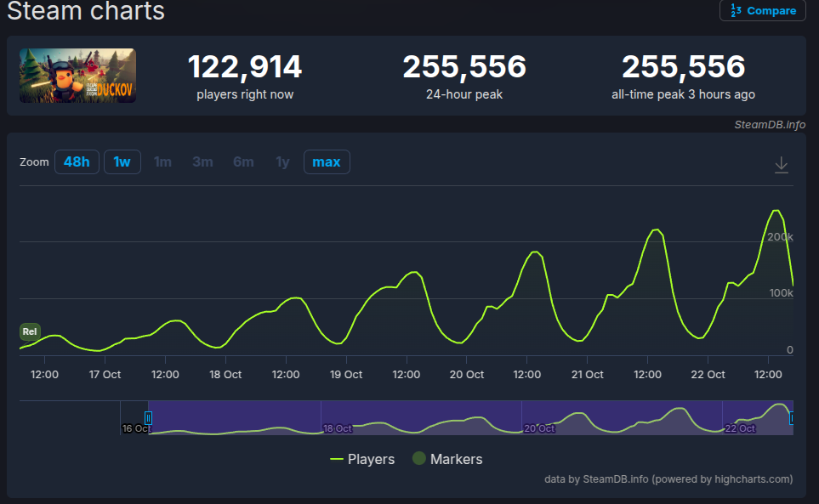Select the 1w zoom range
819x504 pixels.
(x=122, y=161)
